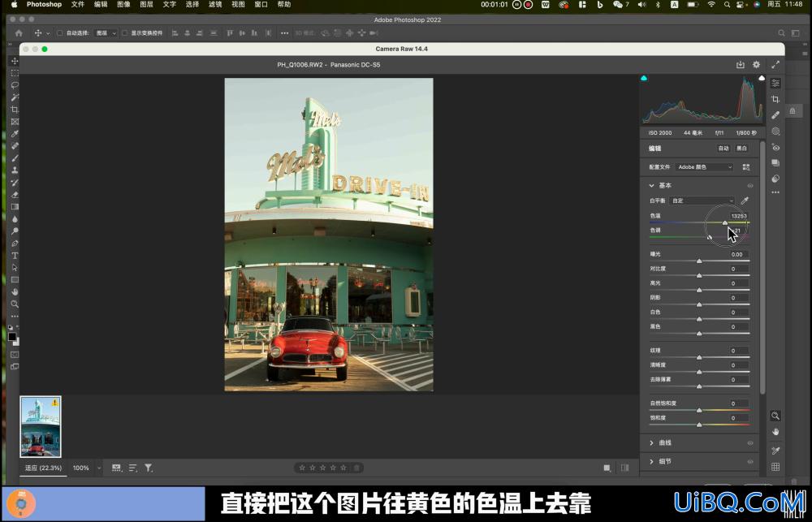Toggle single view mode icon
Screen dimensions: 812x522
click(607, 468)
